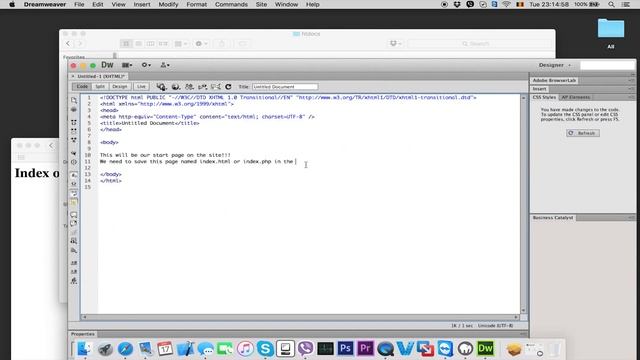
Task: Select the Untitled-1 (XHTML) document tab
Action: pos(100,76)
